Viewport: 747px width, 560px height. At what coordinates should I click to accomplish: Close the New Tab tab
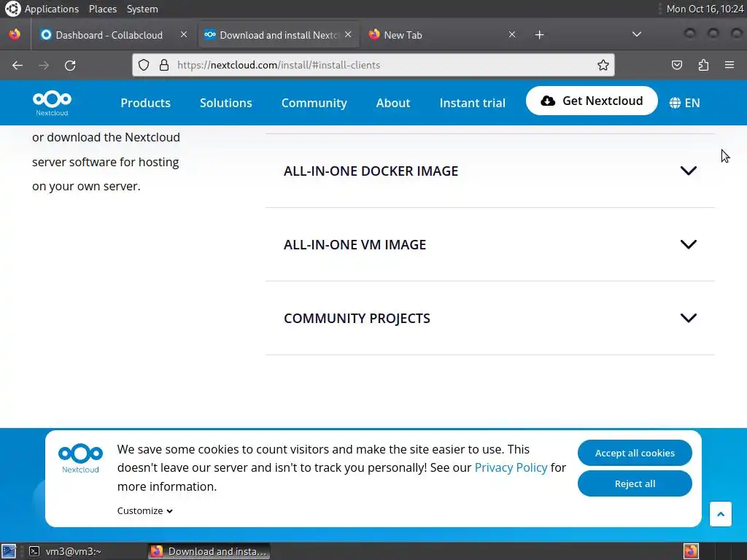512,35
